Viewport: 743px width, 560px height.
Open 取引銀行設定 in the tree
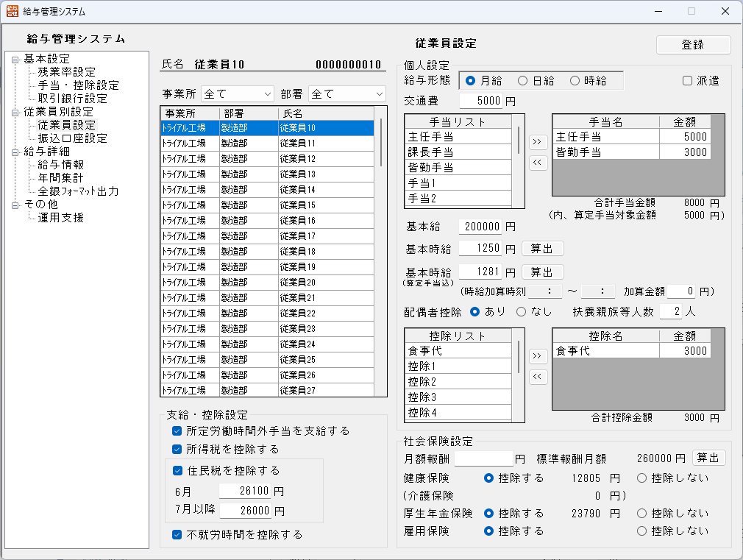click(x=73, y=99)
